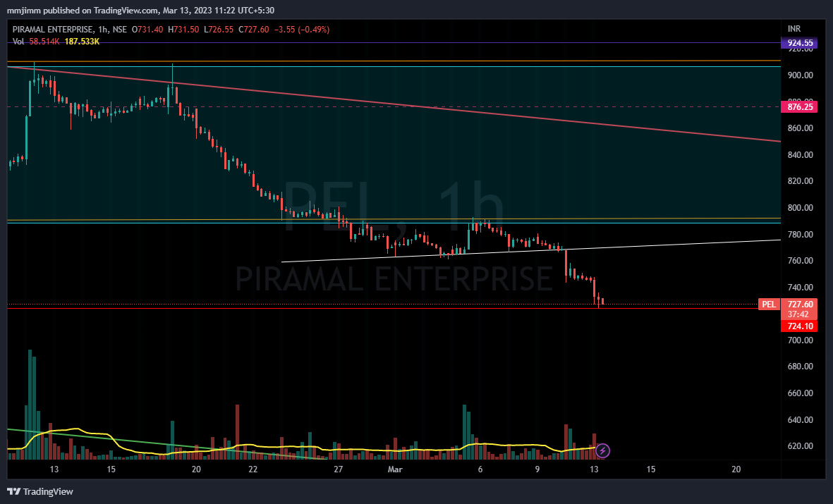Click the countdown timer 37:42
This screenshot has height=504, width=833.
[798, 314]
